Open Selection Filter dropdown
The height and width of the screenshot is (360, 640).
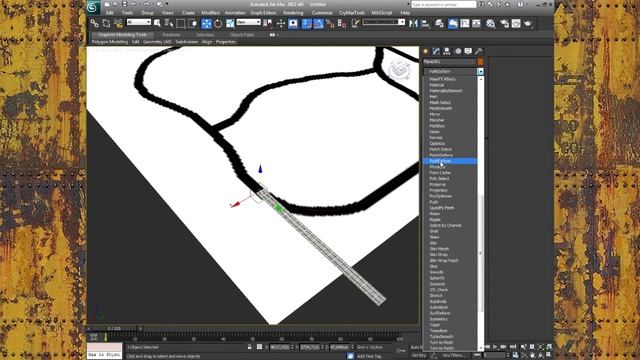[x=139, y=22]
